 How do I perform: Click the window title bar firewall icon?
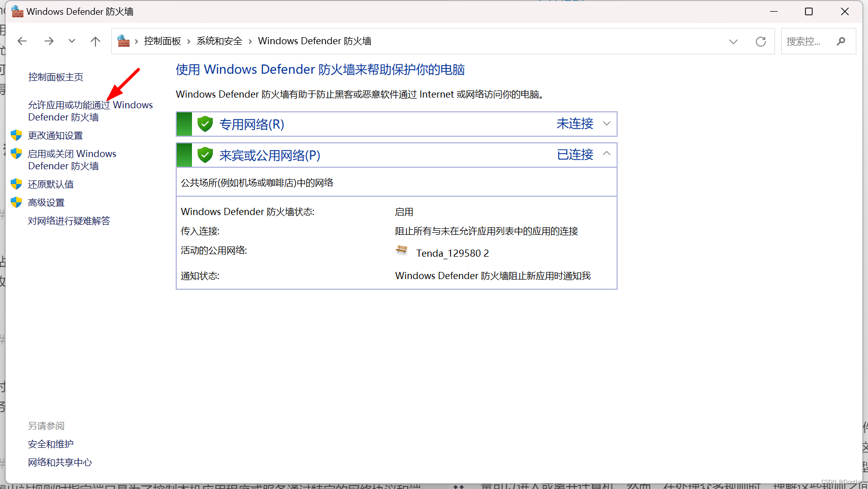tap(17, 11)
